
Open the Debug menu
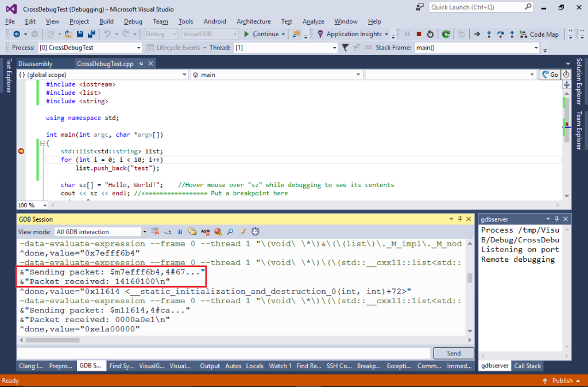pos(133,21)
